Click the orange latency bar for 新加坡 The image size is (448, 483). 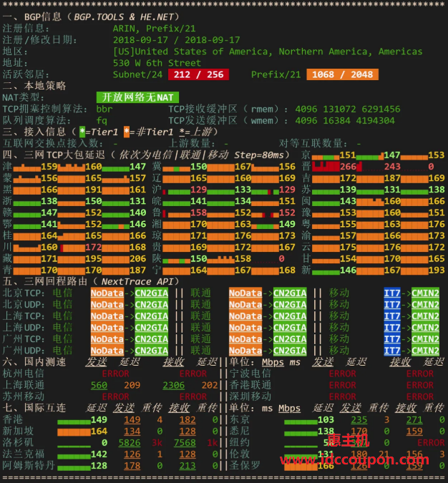[x=74, y=431]
